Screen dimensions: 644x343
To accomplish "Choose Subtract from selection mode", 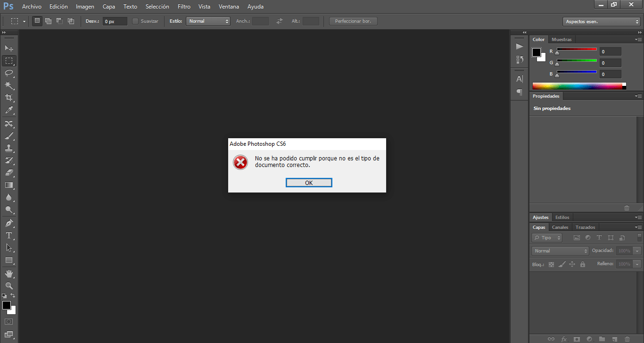I will 59,21.
